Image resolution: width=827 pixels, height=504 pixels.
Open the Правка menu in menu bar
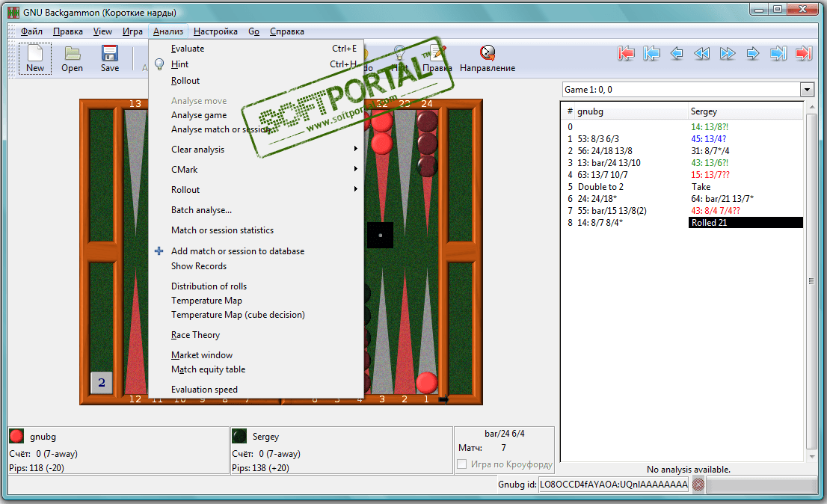click(x=67, y=31)
